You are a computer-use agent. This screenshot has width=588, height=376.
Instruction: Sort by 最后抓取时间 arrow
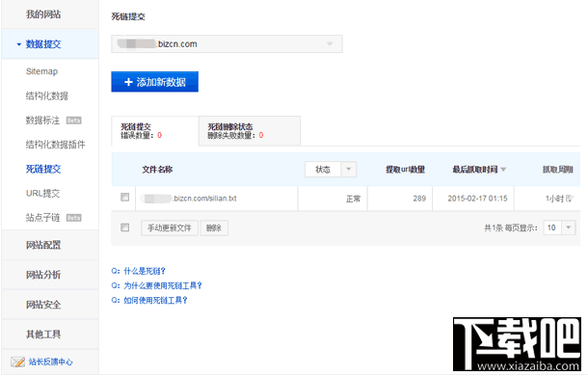(503, 170)
